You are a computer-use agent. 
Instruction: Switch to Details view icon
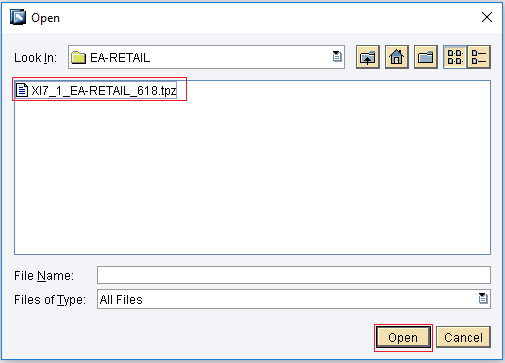(479, 57)
